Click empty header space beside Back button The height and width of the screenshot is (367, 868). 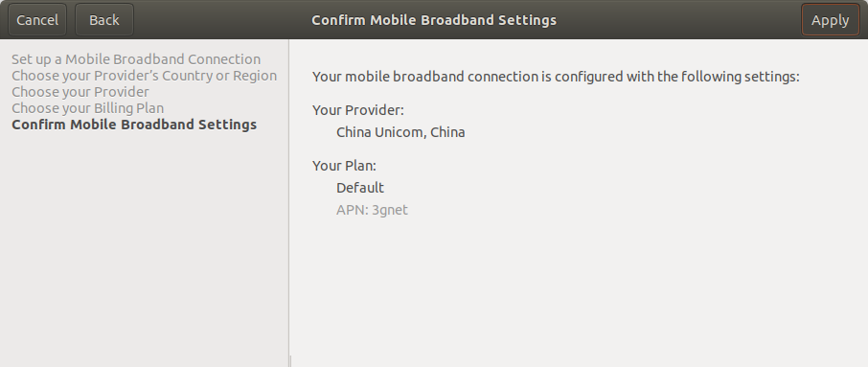coord(221,20)
